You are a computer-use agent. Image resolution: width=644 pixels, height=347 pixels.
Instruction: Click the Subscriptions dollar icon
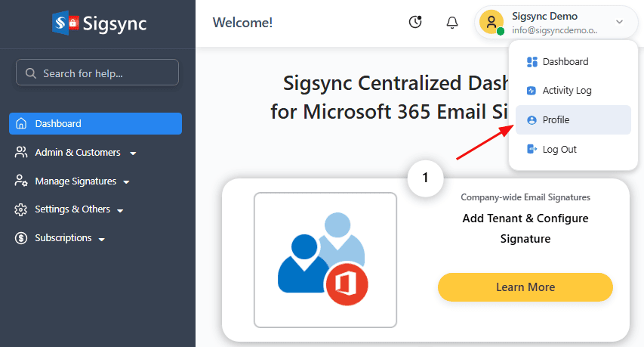click(21, 238)
